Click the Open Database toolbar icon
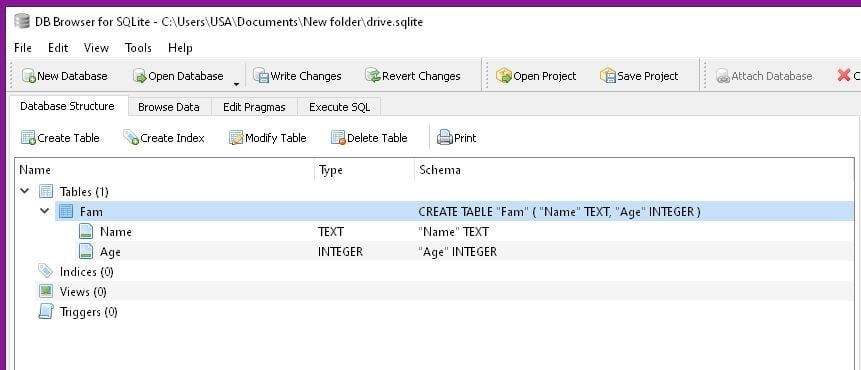 coord(139,76)
